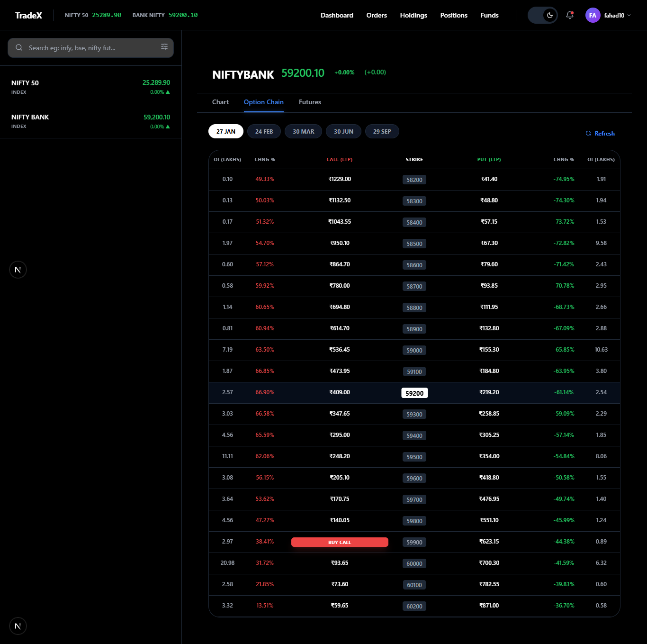This screenshot has height=644, width=647.
Task: Click strike 58200 badge
Action: (x=414, y=180)
